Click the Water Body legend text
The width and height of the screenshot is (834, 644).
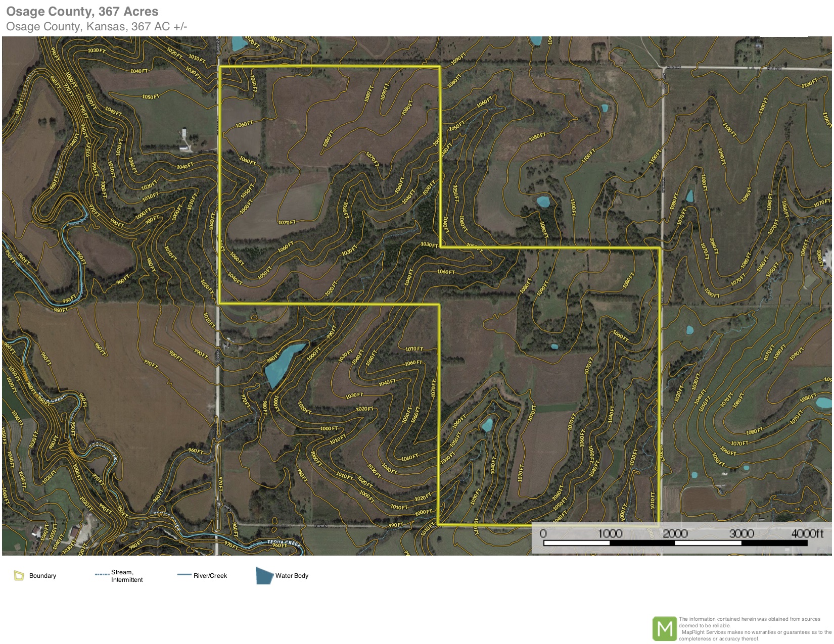click(292, 576)
